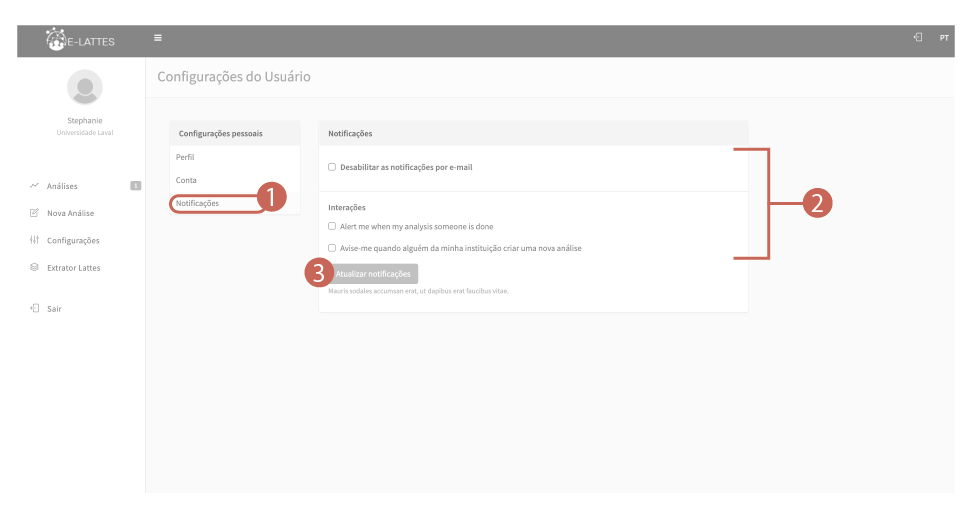Click the Extrator Lattes layers icon
The width and height of the screenshot is (975, 520).
point(34,268)
